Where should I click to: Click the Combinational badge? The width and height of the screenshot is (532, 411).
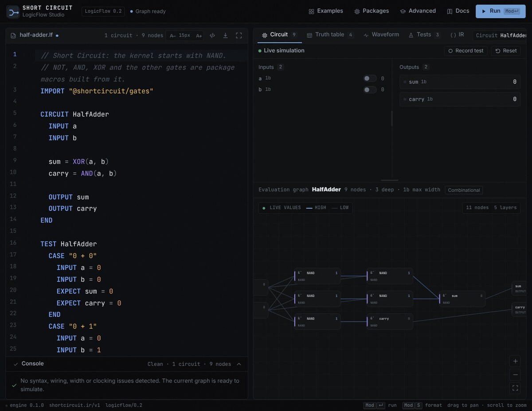point(464,190)
